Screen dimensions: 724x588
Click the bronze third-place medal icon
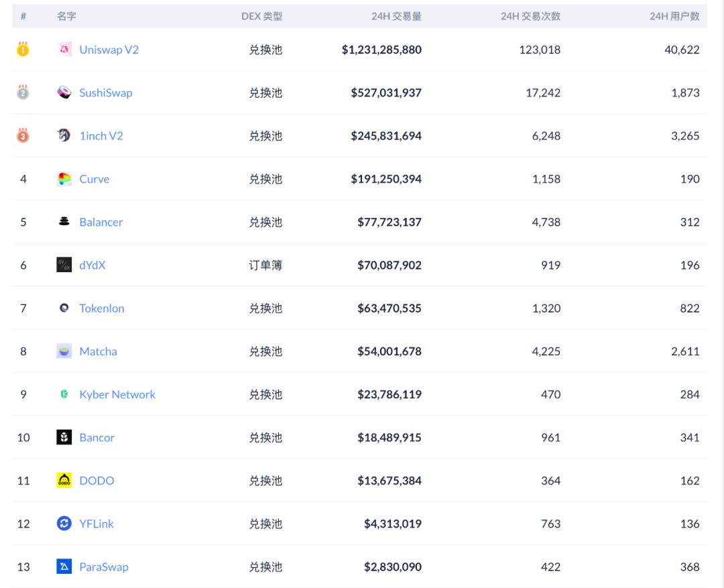[x=23, y=135]
